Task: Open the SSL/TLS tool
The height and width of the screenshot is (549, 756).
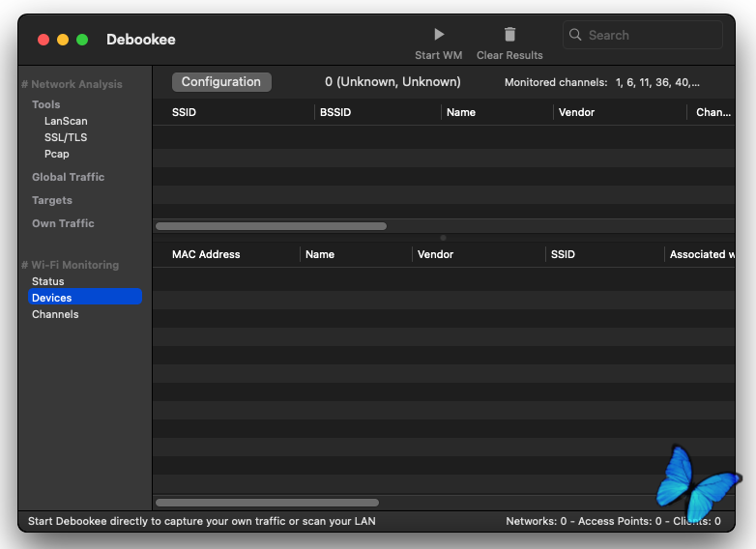Action: (66, 137)
